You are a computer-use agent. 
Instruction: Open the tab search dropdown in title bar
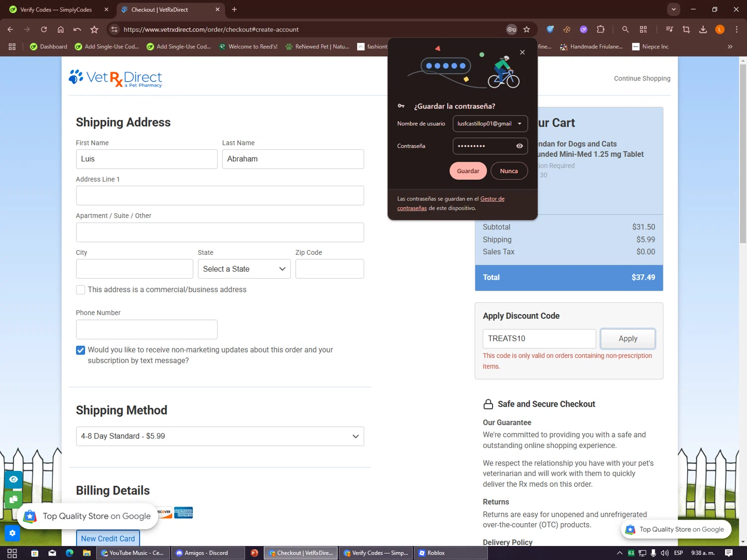673,9
